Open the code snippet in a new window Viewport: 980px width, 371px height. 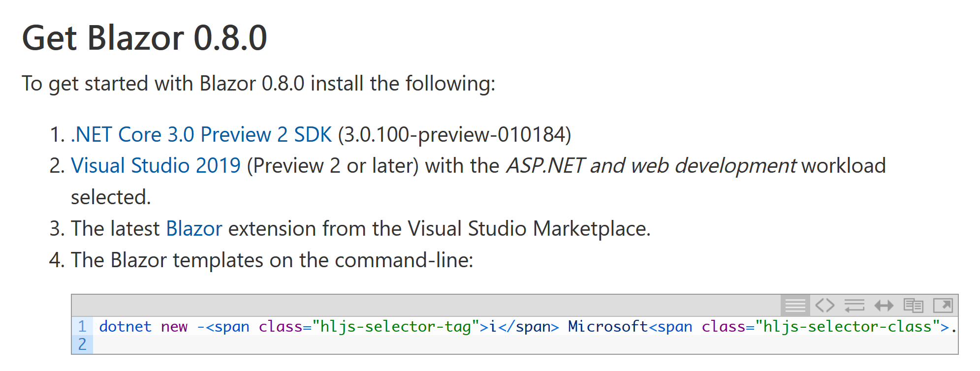pyautogui.click(x=944, y=305)
